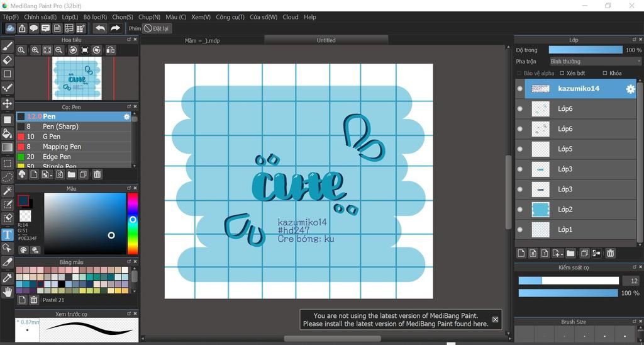
Task: Open the Bộ lọc(R) menu
Action: 95,17
